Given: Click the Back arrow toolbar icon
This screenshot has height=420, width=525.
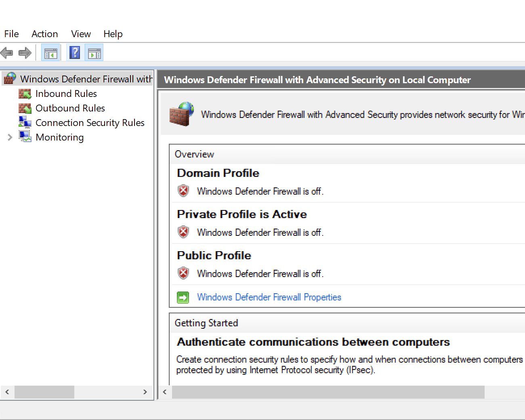Looking at the screenshot, I should [x=6, y=52].
